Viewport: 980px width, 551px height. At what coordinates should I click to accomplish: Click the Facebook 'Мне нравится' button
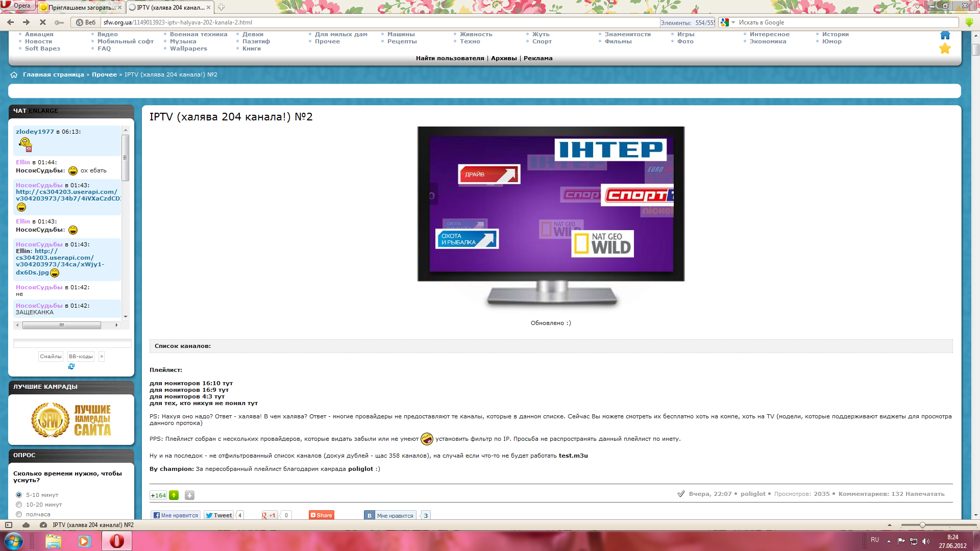pos(176,515)
